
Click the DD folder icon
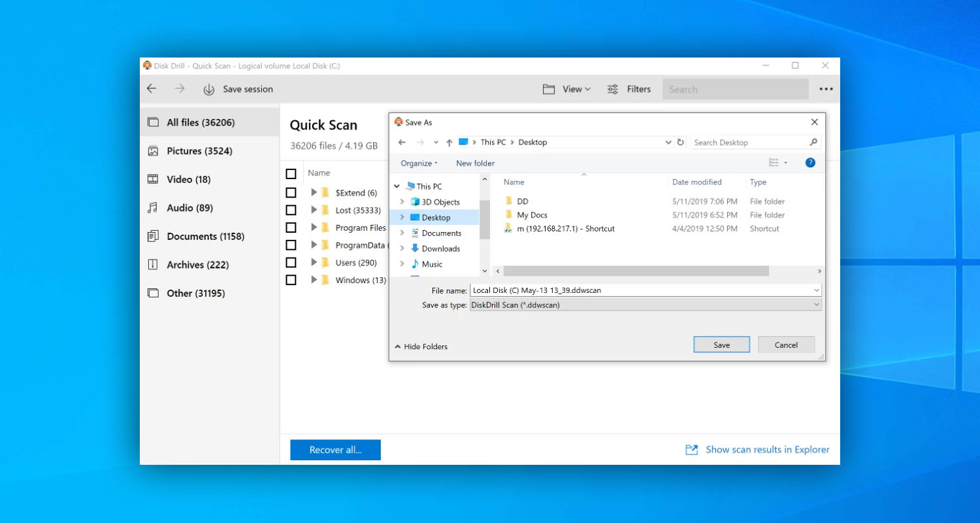(x=509, y=201)
